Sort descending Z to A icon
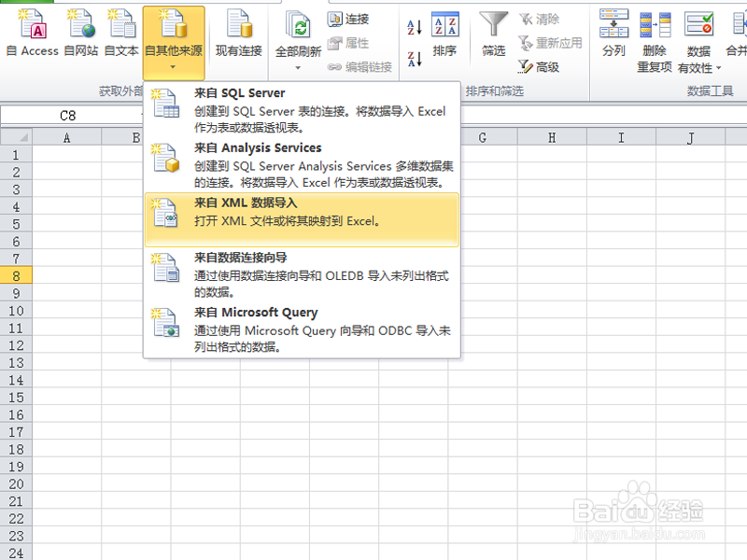The image size is (747, 560). coord(415,59)
